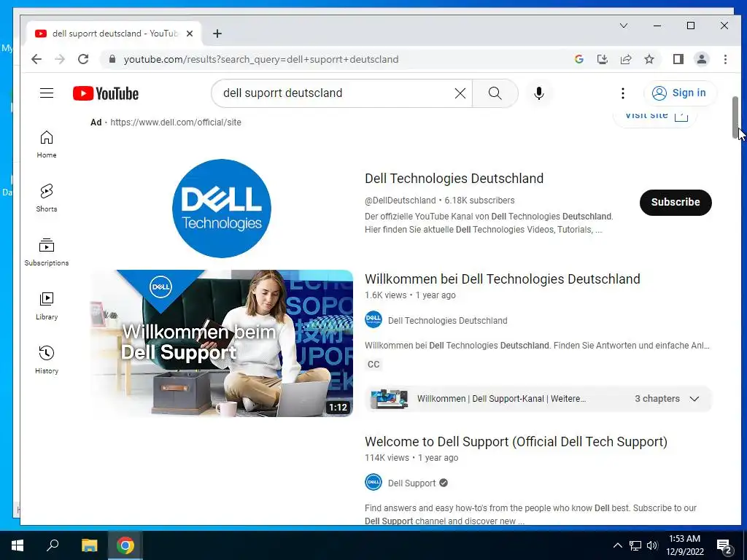Image resolution: width=747 pixels, height=560 pixels.
Task: Click the round Dell Technologies channel logo
Action: tap(222, 209)
